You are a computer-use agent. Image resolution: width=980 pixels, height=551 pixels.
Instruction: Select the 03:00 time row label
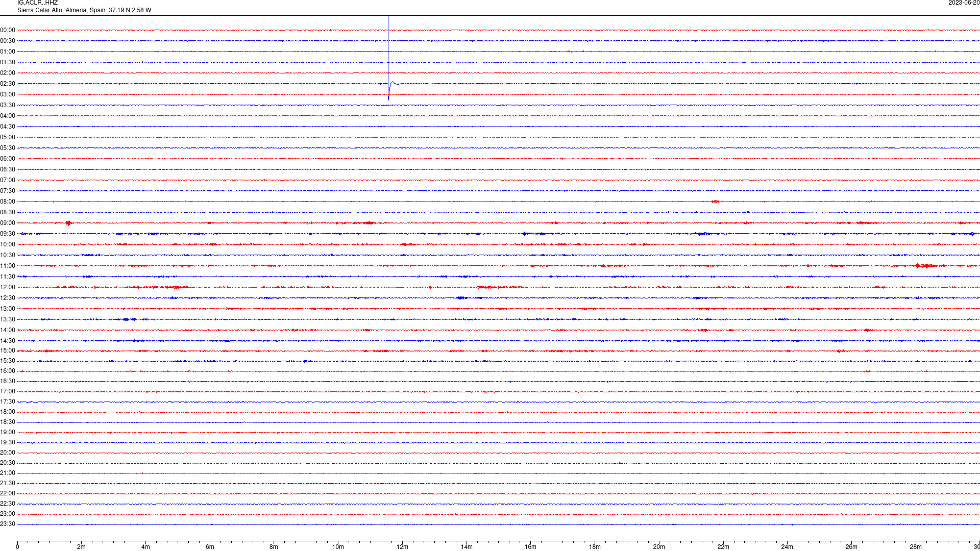coord(8,94)
